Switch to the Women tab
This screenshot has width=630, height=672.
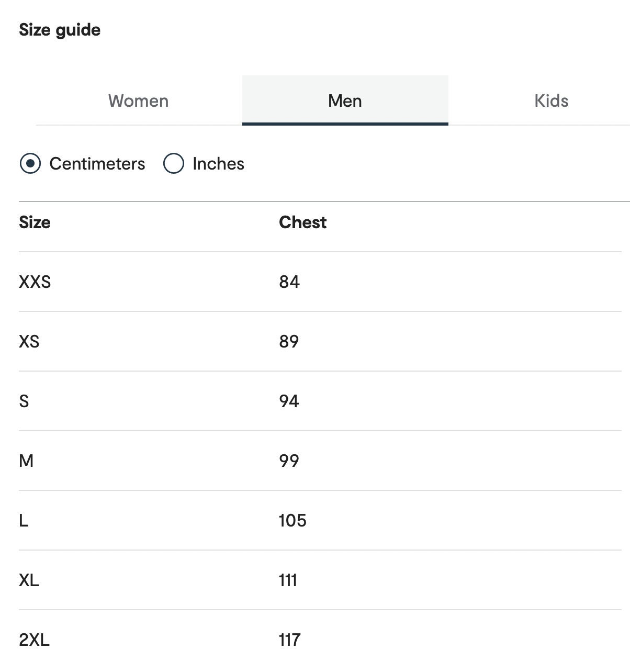point(139,100)
